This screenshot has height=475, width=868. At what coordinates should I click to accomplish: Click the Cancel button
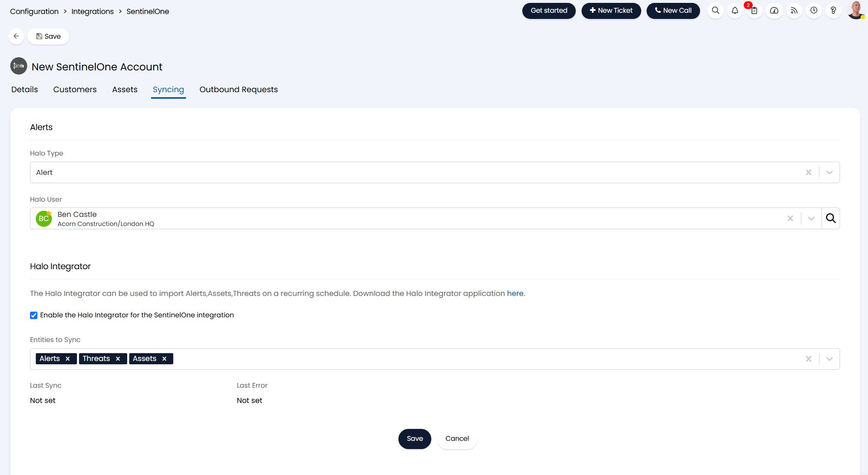457,439
